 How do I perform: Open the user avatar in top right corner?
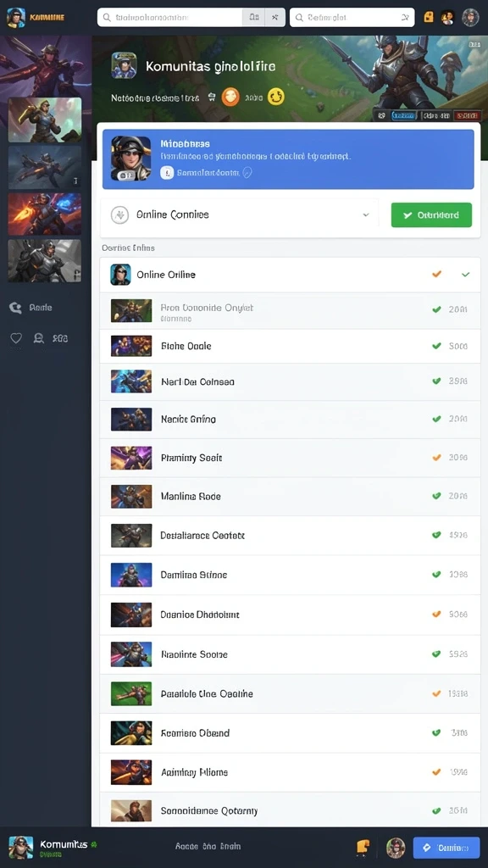pyautogui.click(x=470, y=17)
